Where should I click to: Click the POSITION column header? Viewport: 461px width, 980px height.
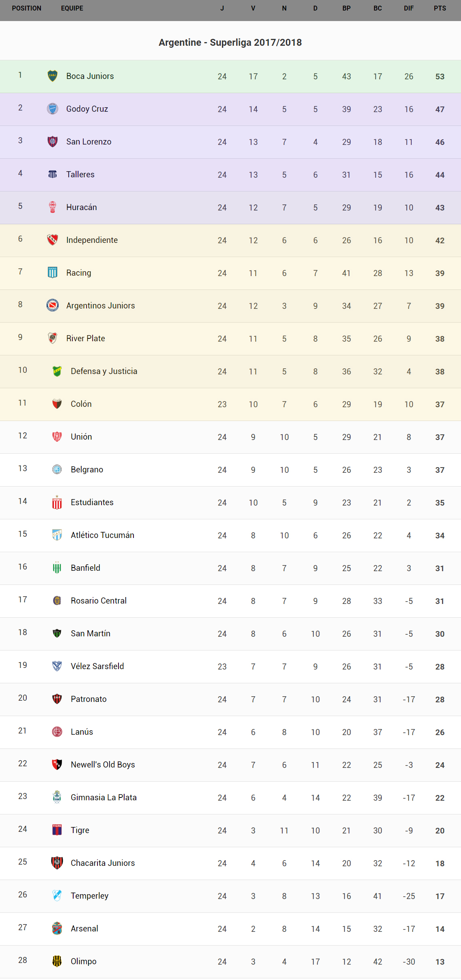tap(27, 9)
